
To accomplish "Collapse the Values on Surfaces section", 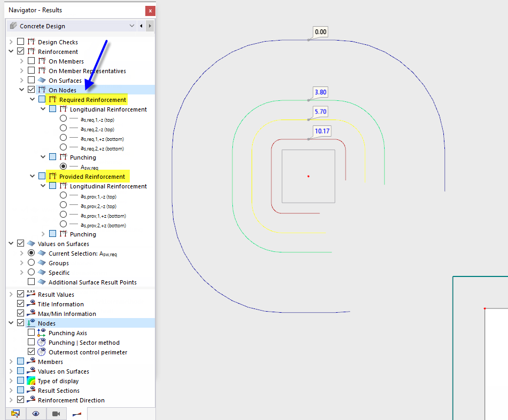I will pyautogui.click(x=12, y=243).
